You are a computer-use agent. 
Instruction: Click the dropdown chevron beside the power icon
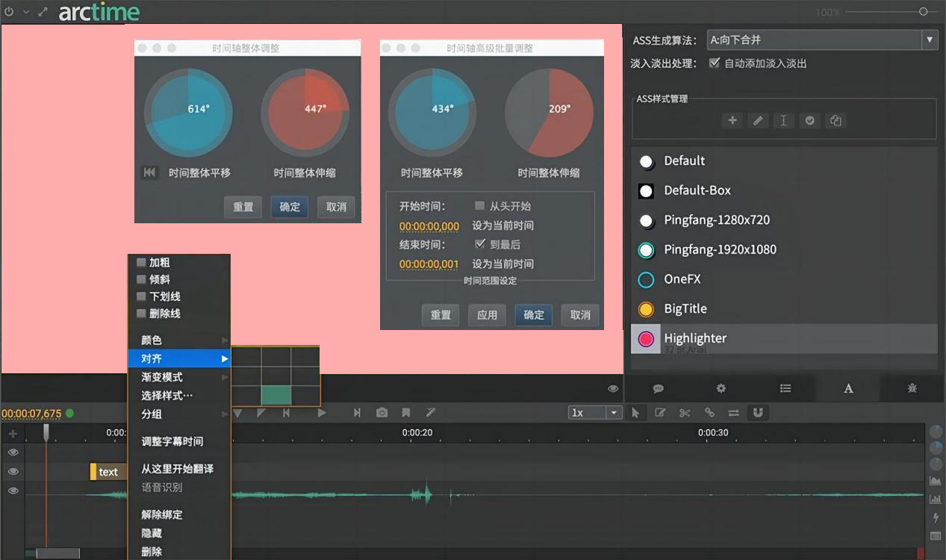click(26, 12)
